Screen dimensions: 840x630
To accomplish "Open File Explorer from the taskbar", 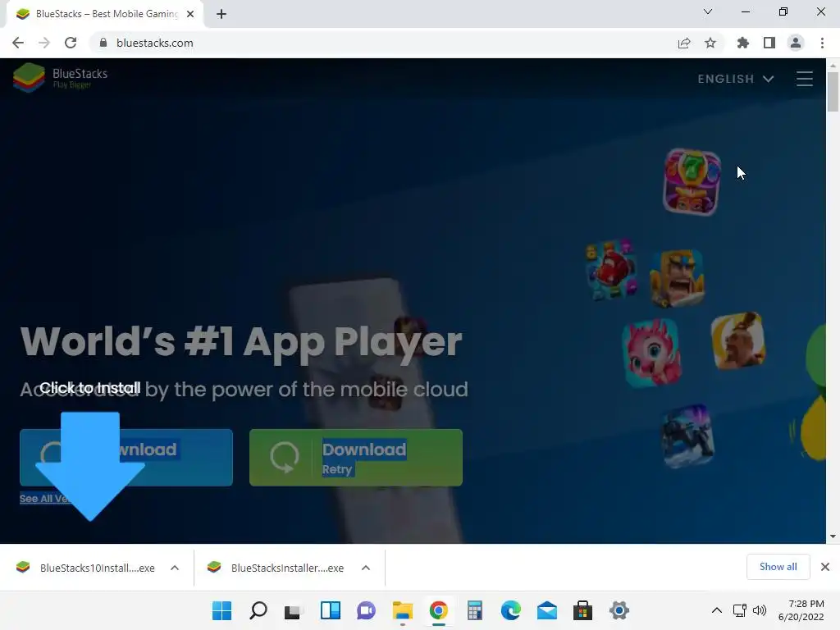I will click(402, 610).
